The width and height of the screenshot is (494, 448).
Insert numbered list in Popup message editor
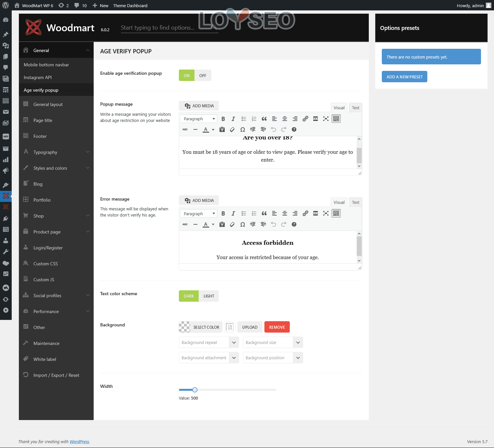tap(254, 119)
